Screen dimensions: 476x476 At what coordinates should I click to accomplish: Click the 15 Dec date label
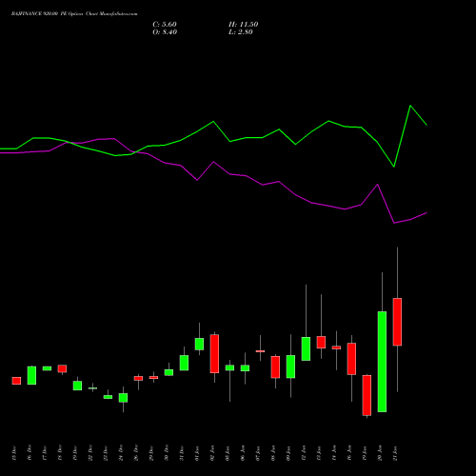13,453
